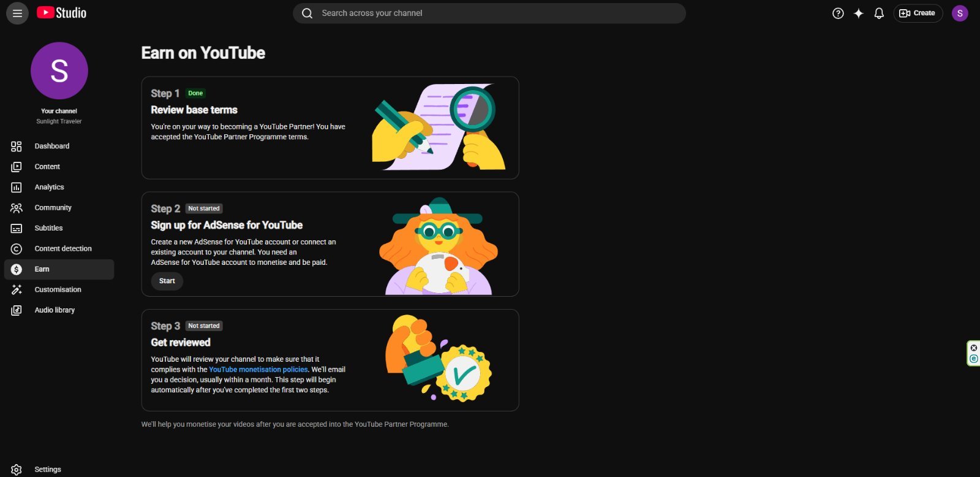Click Sign up for AdSense for YouTube heading
Screen dimensions: 980x477
[227, 225]
